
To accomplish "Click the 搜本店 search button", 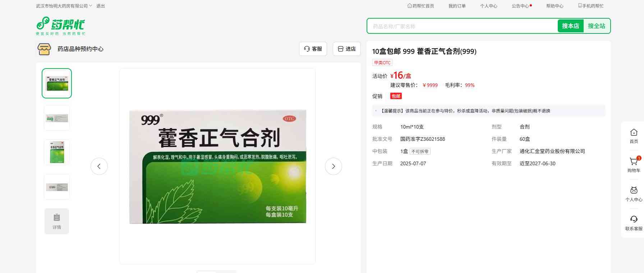I will click(x=570, y=26).
